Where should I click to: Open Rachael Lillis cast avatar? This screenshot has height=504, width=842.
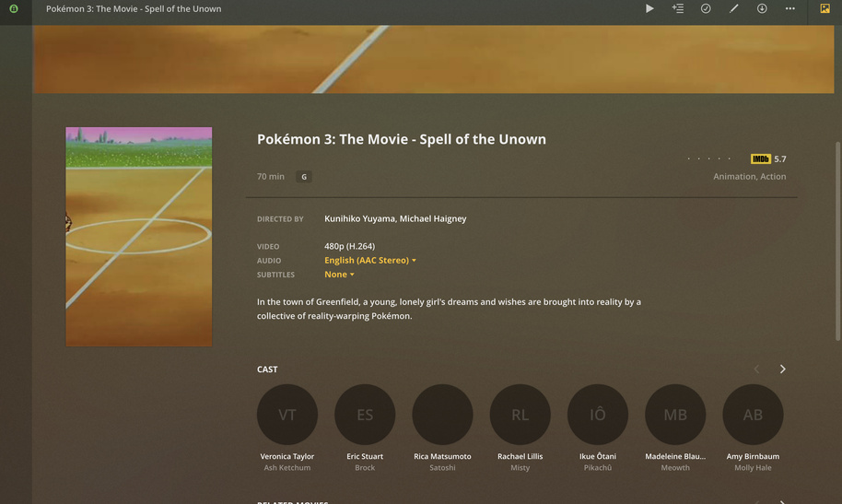520,415
